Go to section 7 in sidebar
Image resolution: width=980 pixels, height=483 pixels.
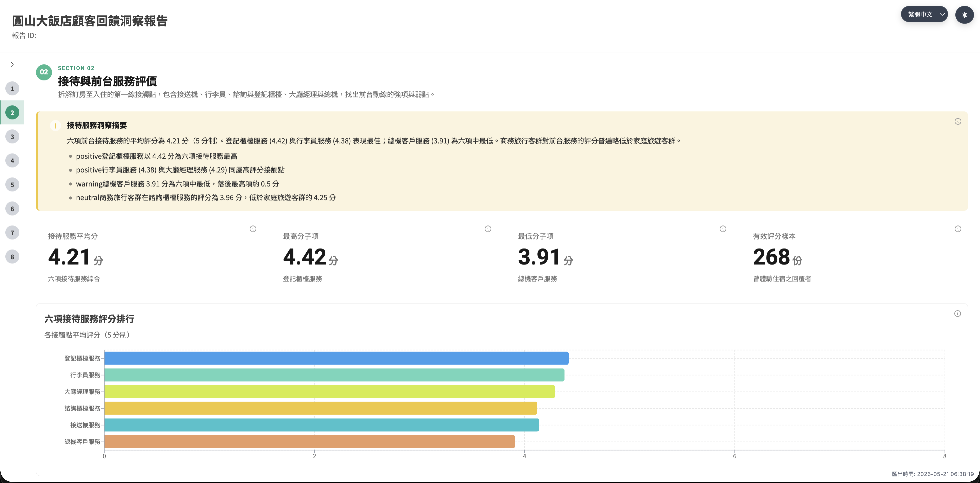[12, 232]
